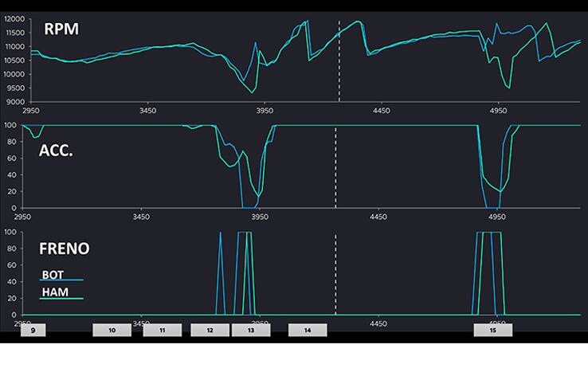588x368 pixels.
Task: Jump to corner marker 14
Action: [x=307, y=330]
